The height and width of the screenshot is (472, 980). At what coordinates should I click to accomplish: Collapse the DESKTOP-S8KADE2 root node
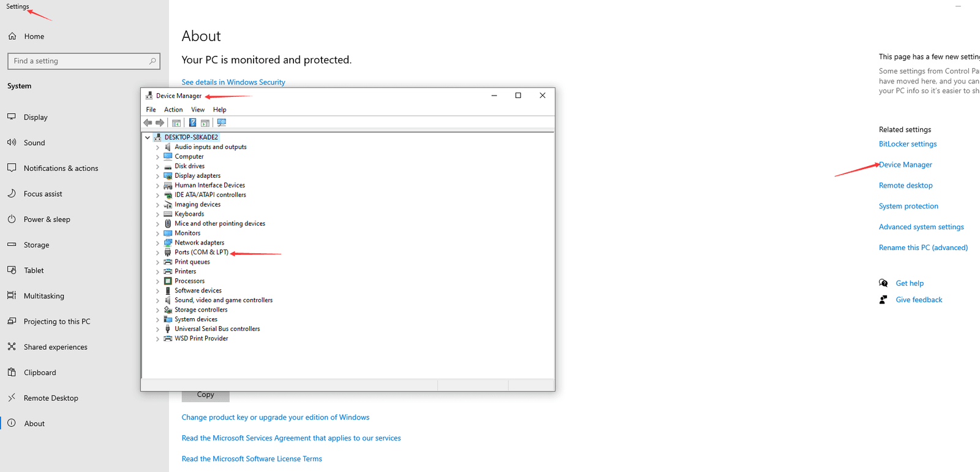tap(148, 137)
